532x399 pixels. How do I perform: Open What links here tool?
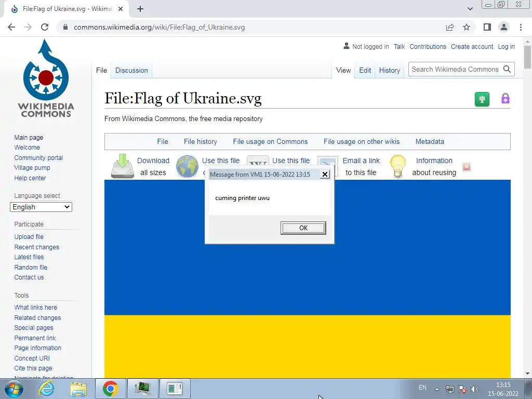(x=36, y=308)
